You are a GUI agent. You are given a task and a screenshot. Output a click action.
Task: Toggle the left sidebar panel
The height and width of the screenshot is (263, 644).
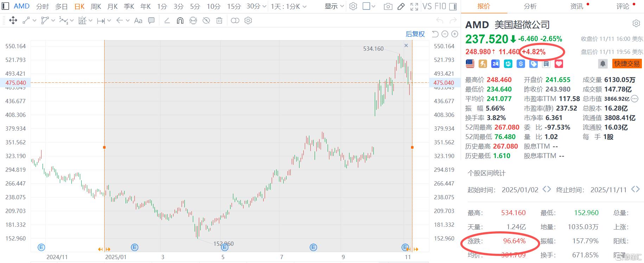[x=5, y=6]
